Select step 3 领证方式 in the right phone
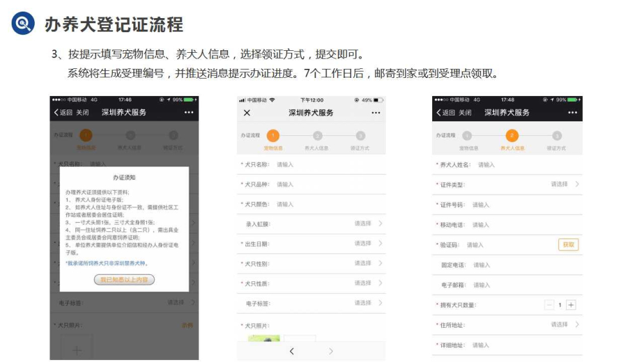Viewport: 644px width, 362px height. (557, 136)
